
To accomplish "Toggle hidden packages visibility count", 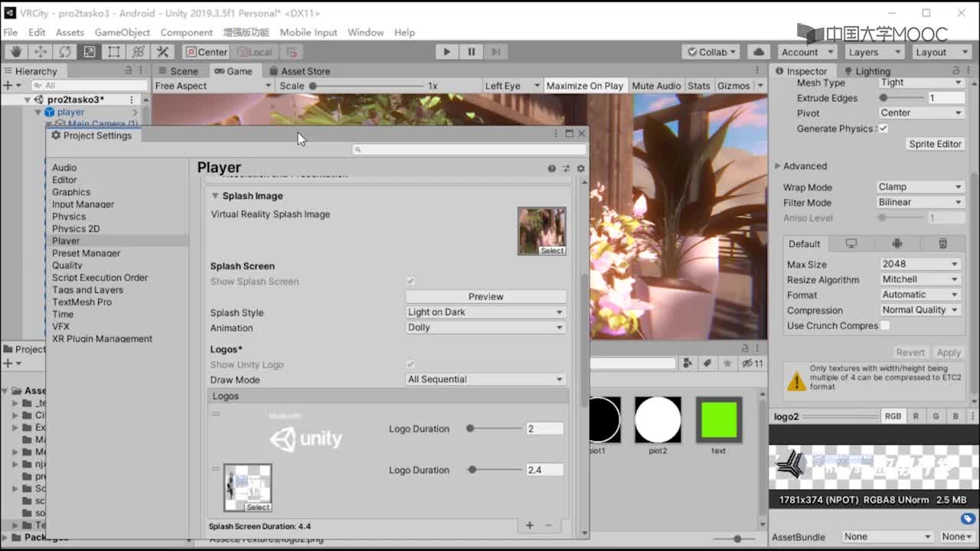I will [753, 364].
